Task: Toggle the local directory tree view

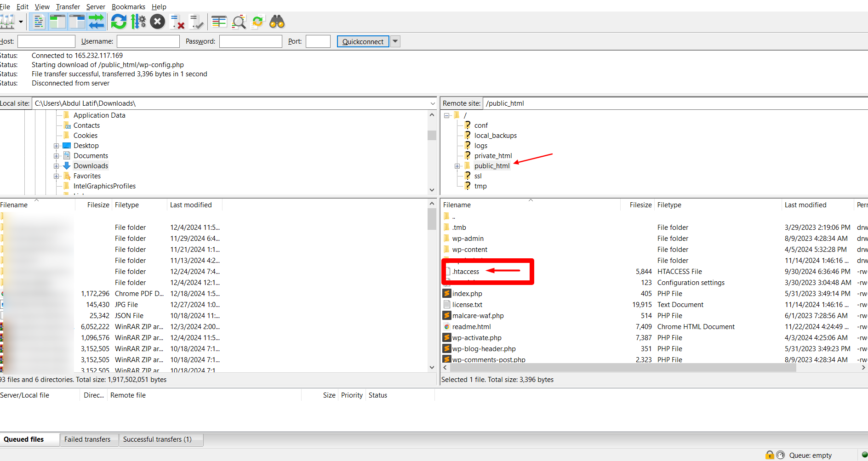Action: pos(58,21)
